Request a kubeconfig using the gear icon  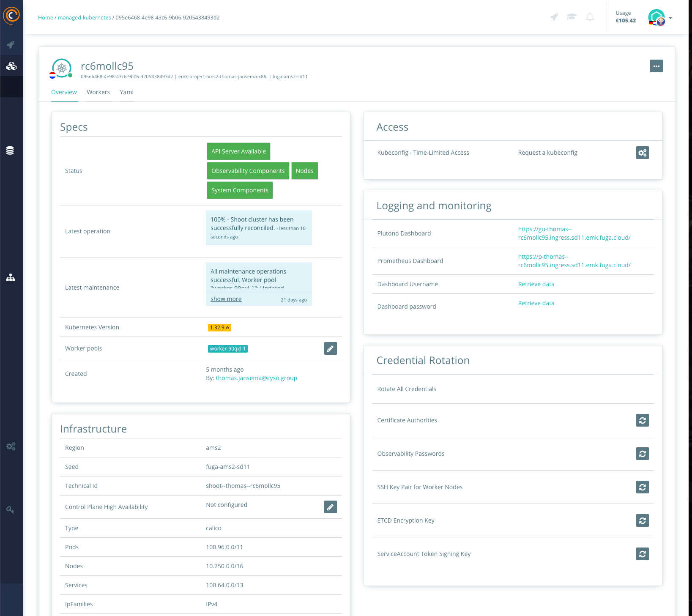coord(642,153)
